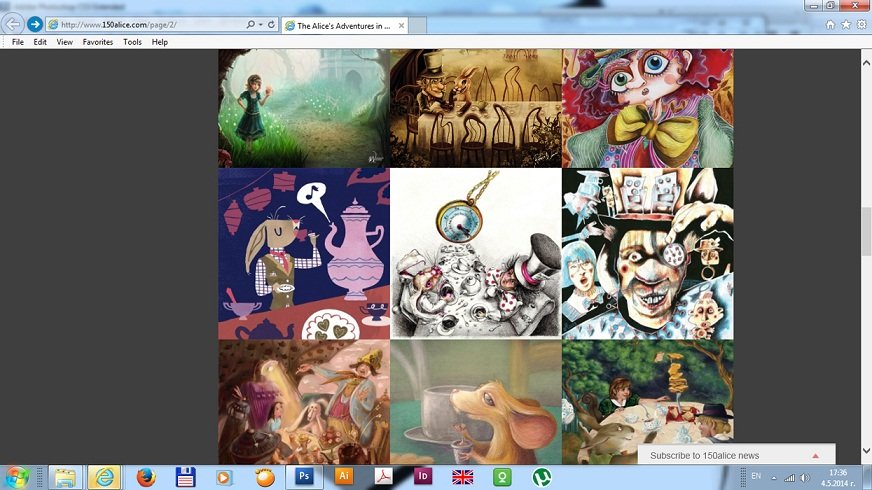Open the Help menu
Image resolution: width=872 pixels, height=490 pixels.
pyautogui.click(x=160, y=42)
